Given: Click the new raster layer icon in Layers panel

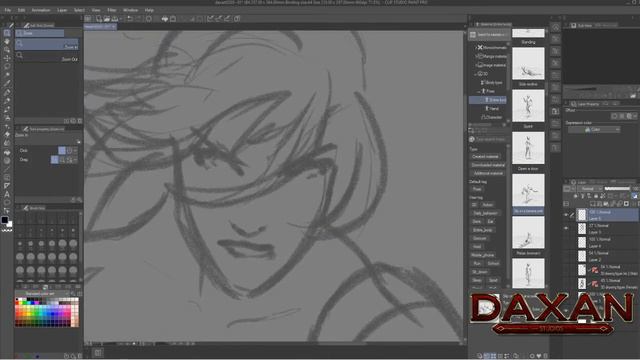Looking at the screenshot, I should 592,204.
